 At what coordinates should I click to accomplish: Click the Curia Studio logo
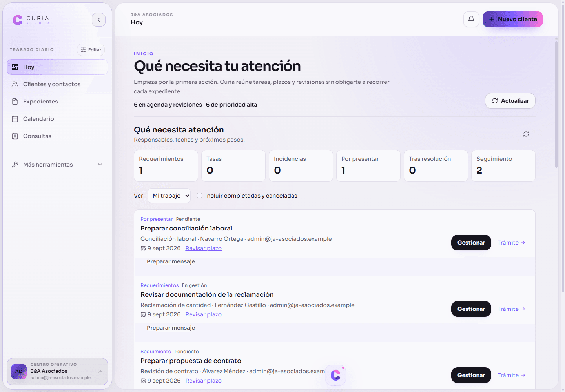point(31,20)
